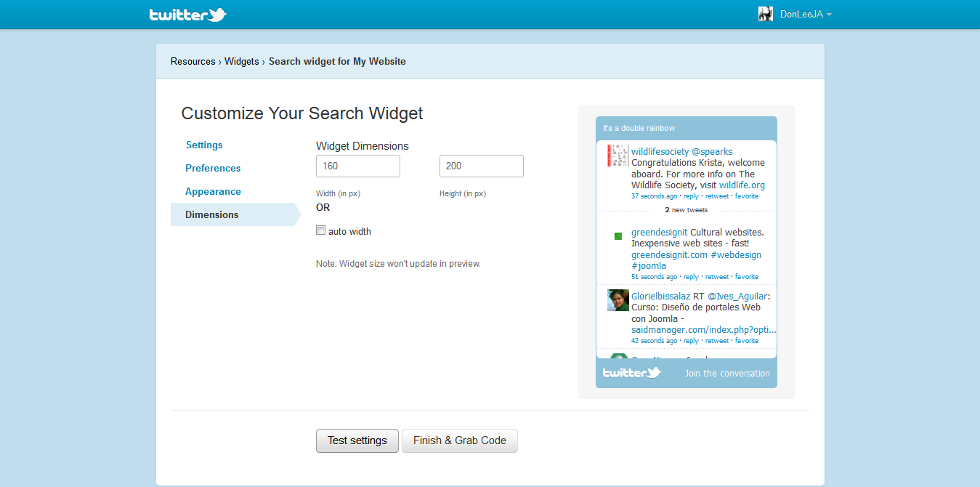
Task: Open DonLeeJA username menu
Action: 801,15
